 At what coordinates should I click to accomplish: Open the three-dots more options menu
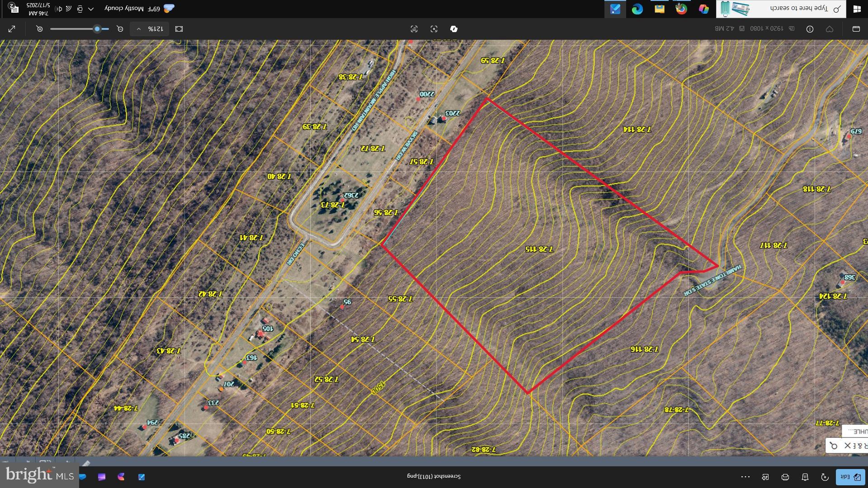click(745, 477)
